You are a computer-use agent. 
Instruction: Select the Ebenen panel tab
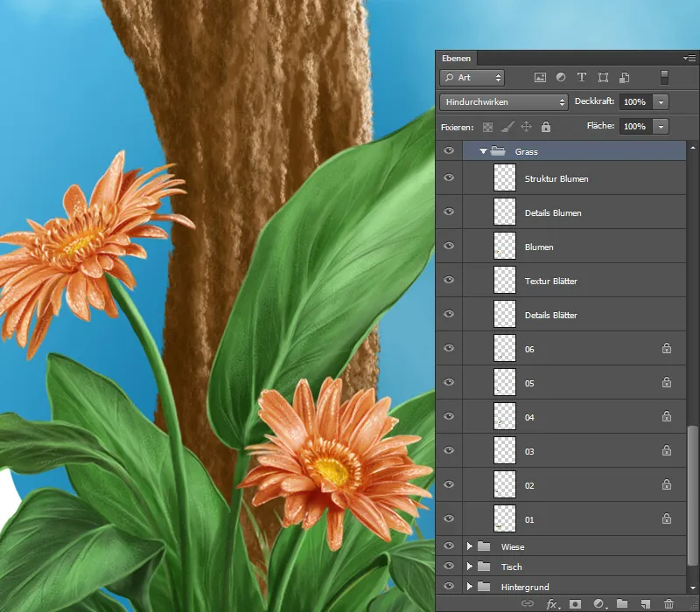point(456,59)
